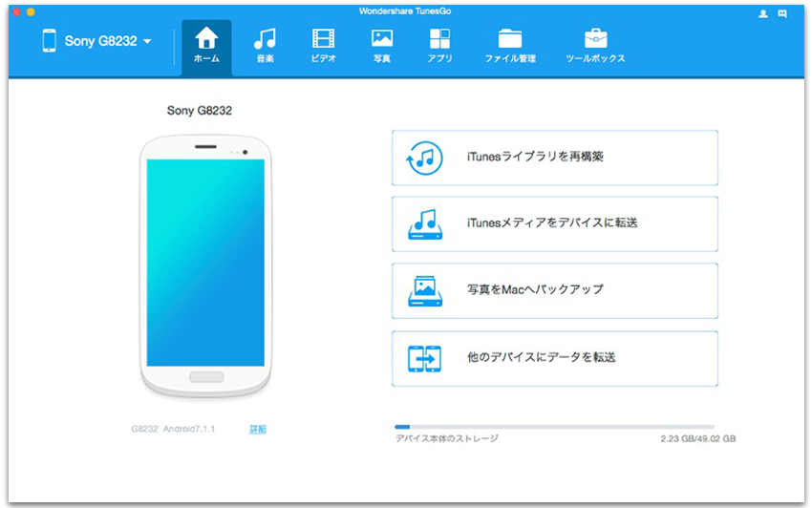
Task: Click the photo backup drive icon
Action: [425, 291]
